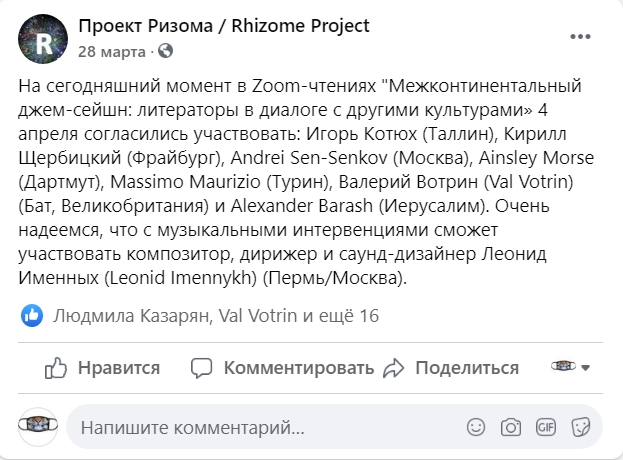Expand the comment-as identity dropdown arrow
The width and height of the screenshot is (623, 460).
point(585,367)
